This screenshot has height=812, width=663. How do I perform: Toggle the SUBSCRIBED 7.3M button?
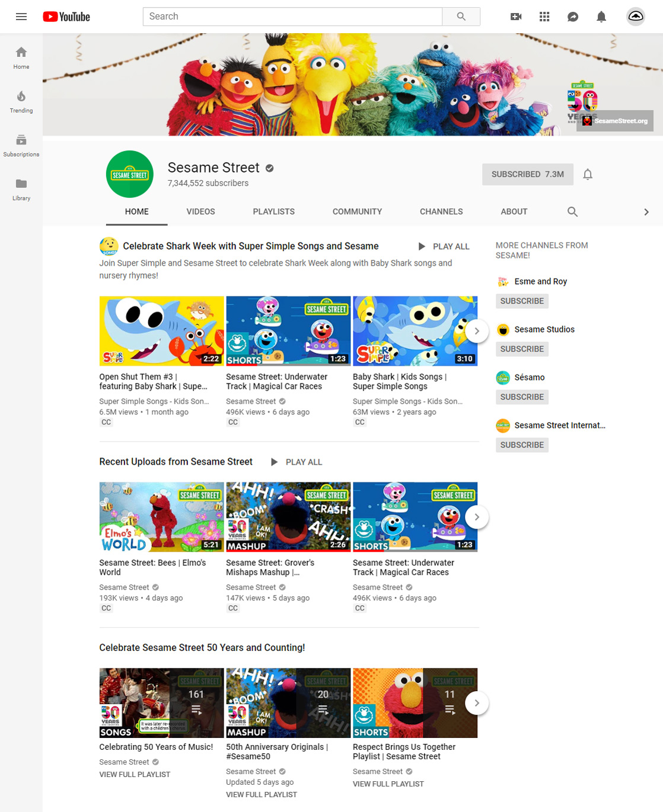pyautogui.click(x=528, y=174)
